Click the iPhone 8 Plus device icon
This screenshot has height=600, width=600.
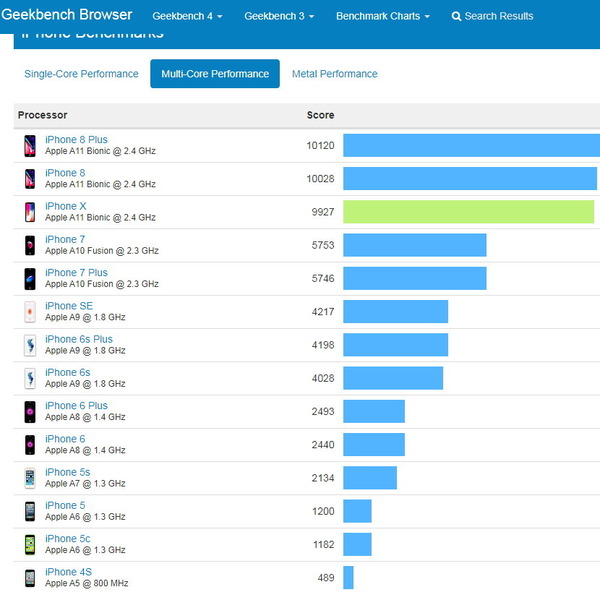click(x=30, y=146)
